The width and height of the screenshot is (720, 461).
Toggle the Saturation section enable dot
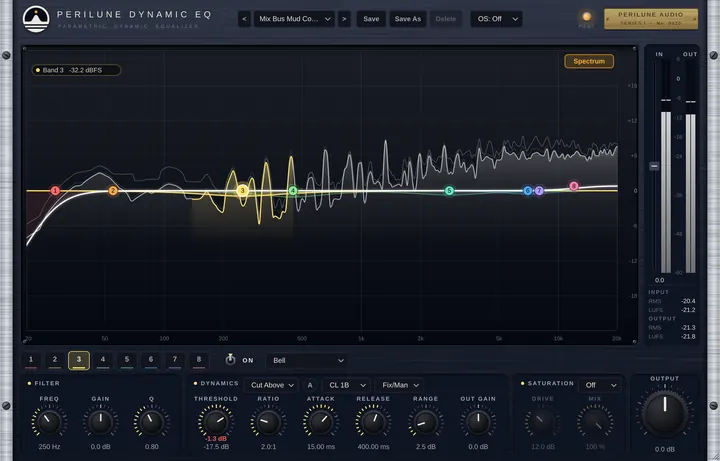(x=523, y=383)
